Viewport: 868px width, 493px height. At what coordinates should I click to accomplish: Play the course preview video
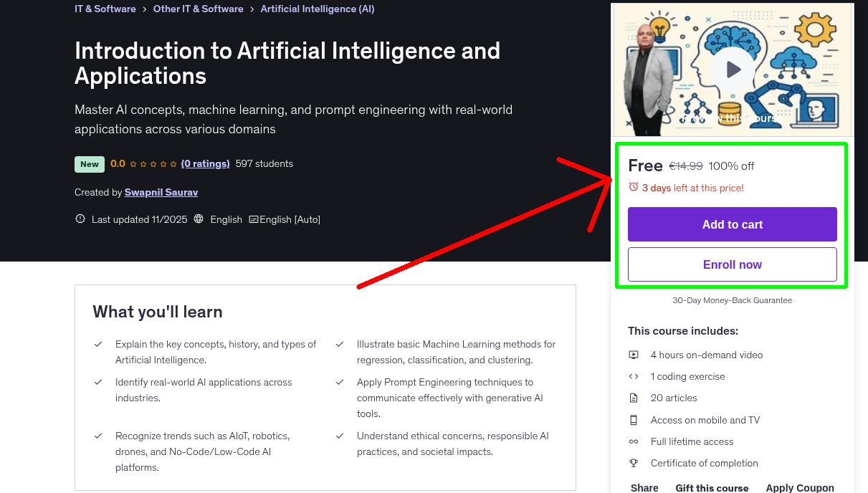tap(731, 69)
